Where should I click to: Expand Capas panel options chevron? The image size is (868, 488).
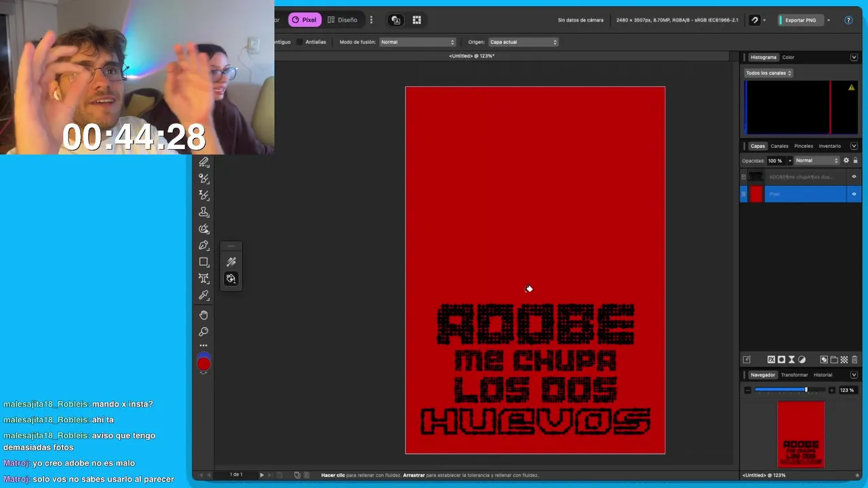point(854,146)
